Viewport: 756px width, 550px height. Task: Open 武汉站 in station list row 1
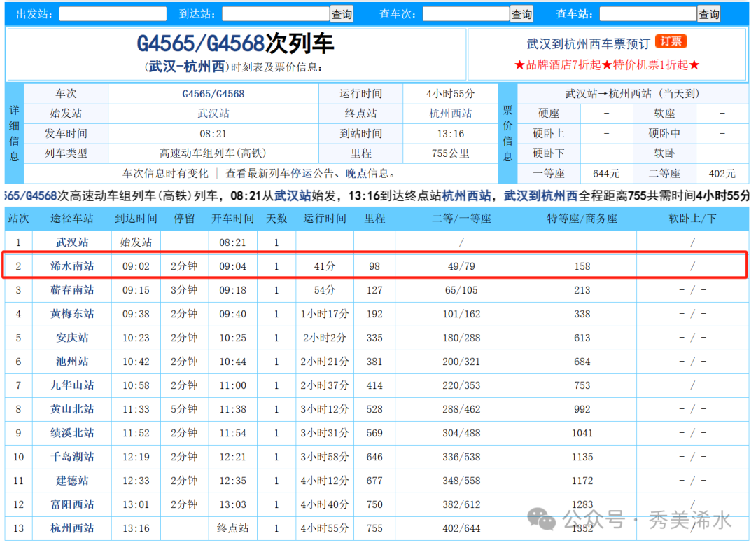coord(72,242)
